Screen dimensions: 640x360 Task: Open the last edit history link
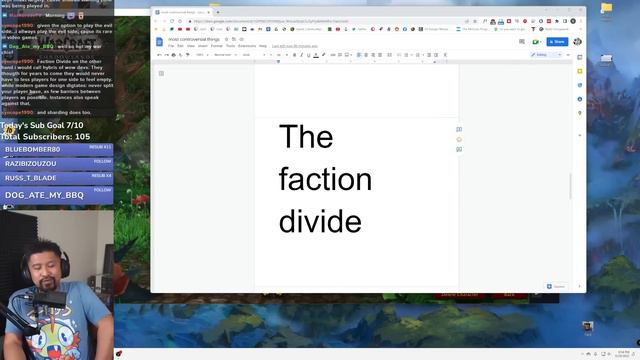tap(295, 46)
